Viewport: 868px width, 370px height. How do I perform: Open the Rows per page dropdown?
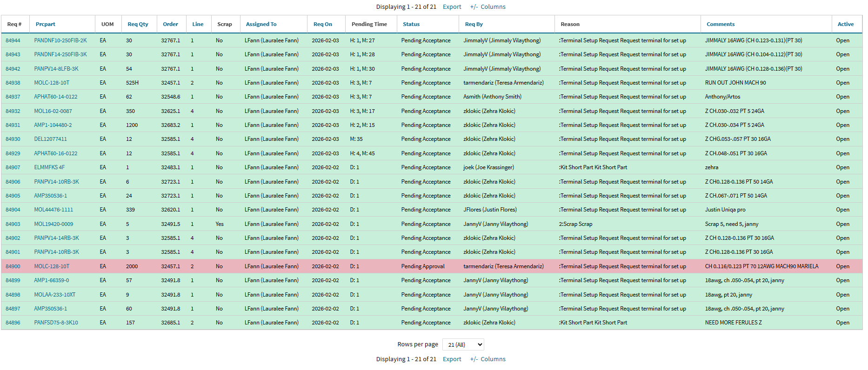tap(463, 344)
